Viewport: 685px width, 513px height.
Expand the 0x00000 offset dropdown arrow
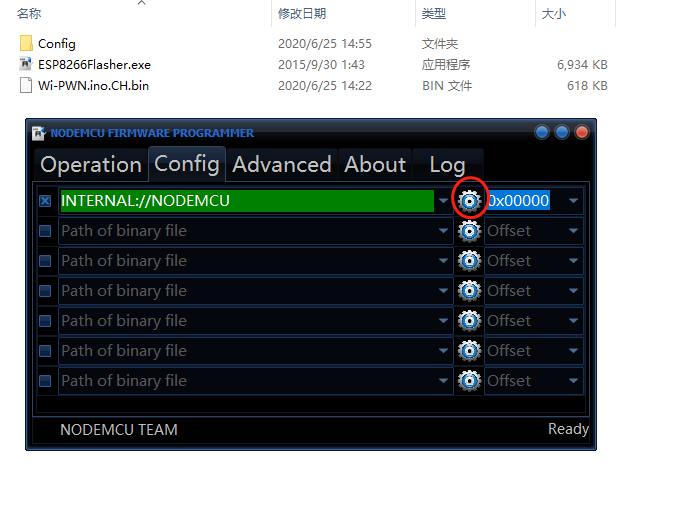[573, 201]
